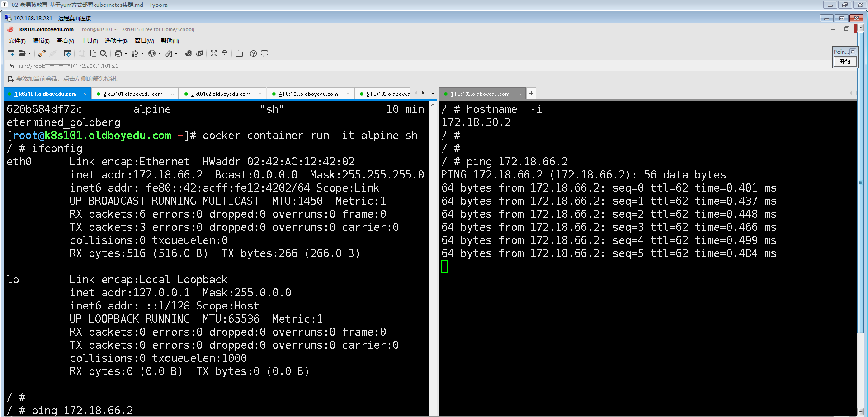Click the Paste clipboard icon
The width and height of the screenshot is (868, 417).
pos(93,53)
